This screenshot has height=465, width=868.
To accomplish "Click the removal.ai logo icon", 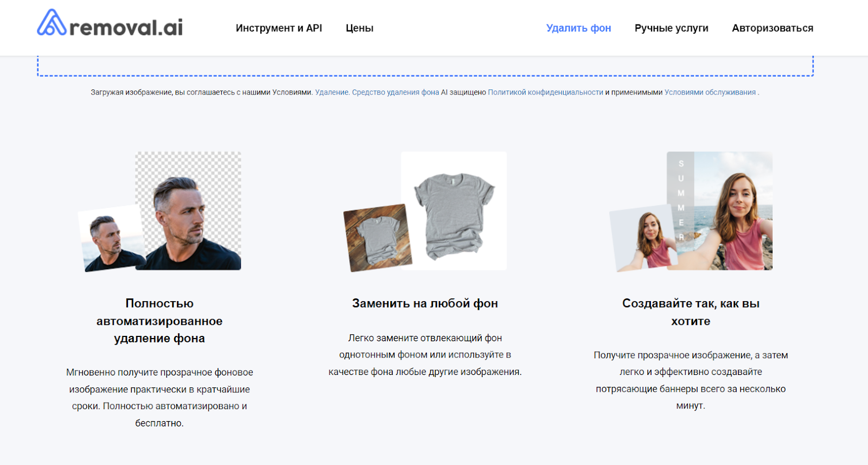I will (x=52, y=23).
